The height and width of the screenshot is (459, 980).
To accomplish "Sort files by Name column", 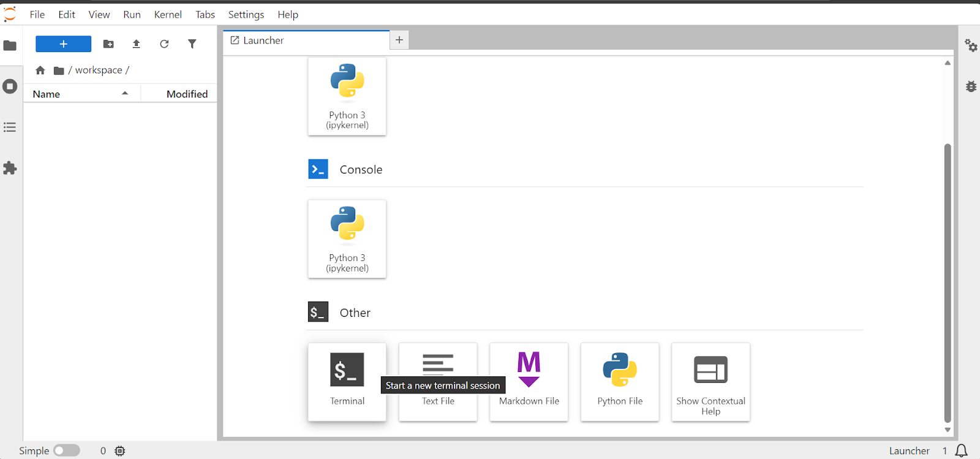I will tap(47, 94).
